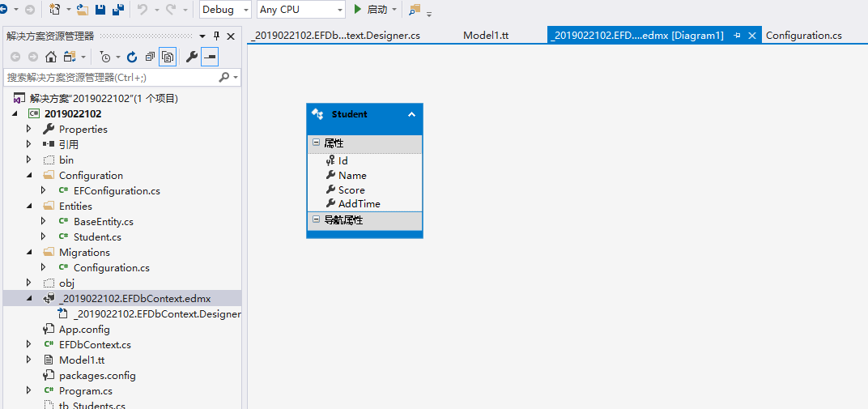This screenshot has width=868, height=409.
Task: Switch to the Model1.tt tab
Action: point(486,36)
